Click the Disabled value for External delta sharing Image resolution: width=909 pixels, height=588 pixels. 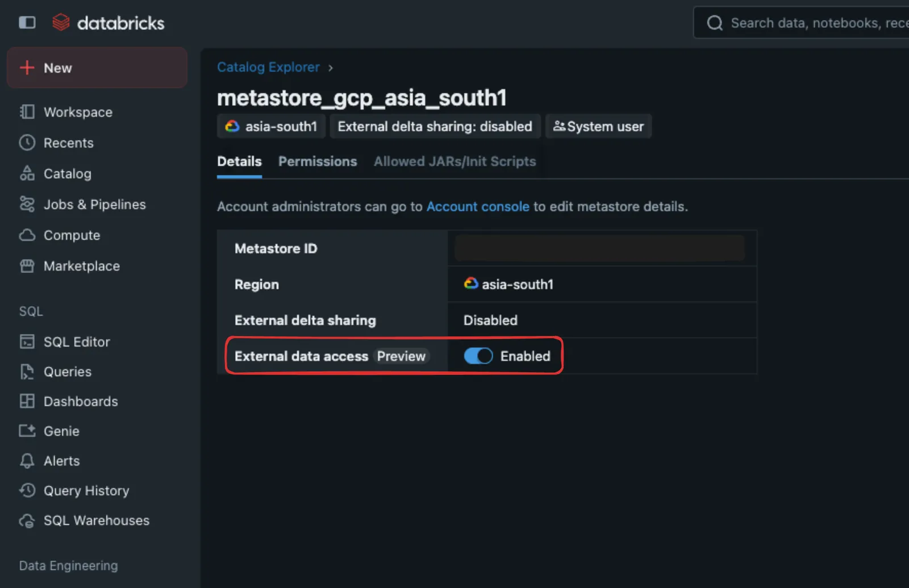[490, 320]
